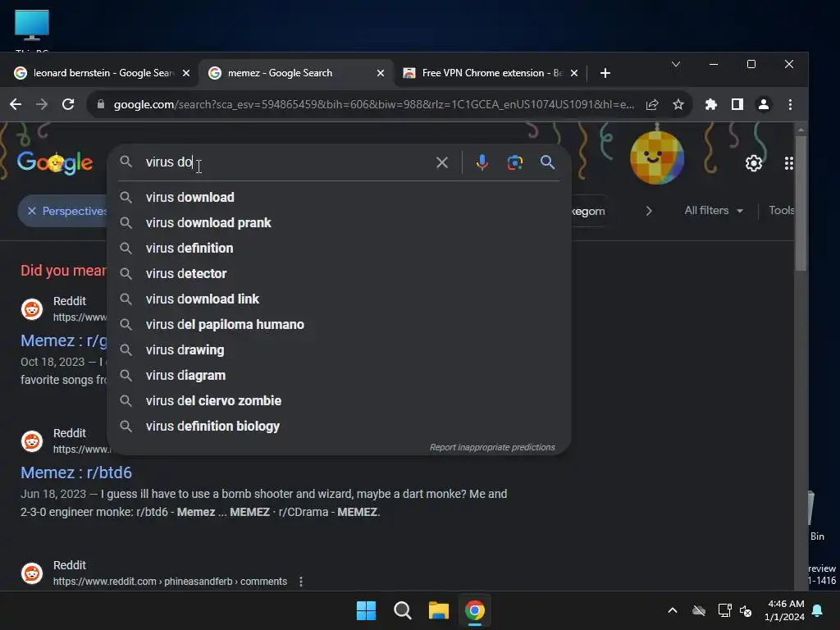Select suggestion virus definition
Viewport: 840px width, 630px height.
pos(339,248)
